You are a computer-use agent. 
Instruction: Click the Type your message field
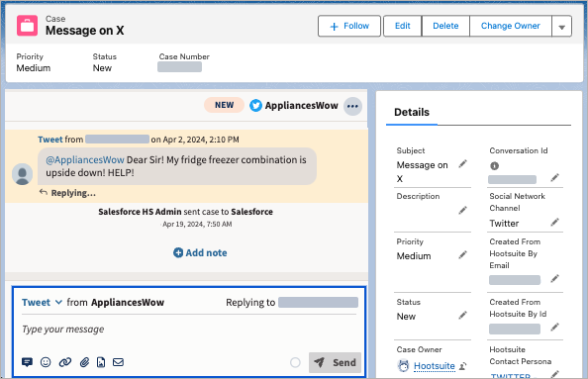[x=189, y=330]
